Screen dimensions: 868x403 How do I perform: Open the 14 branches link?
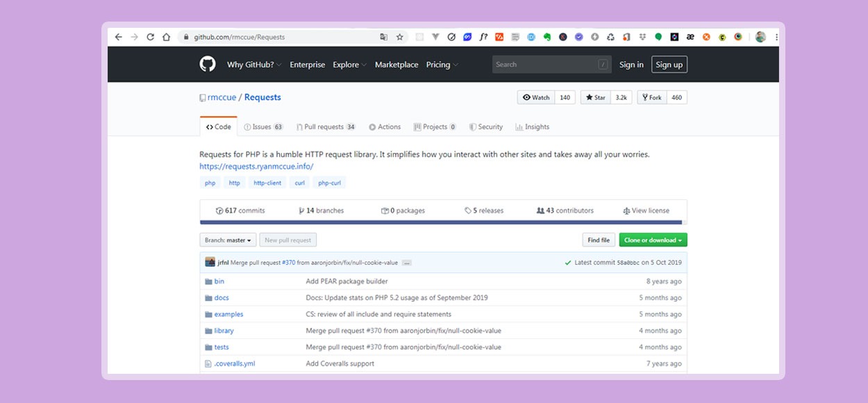321,211
